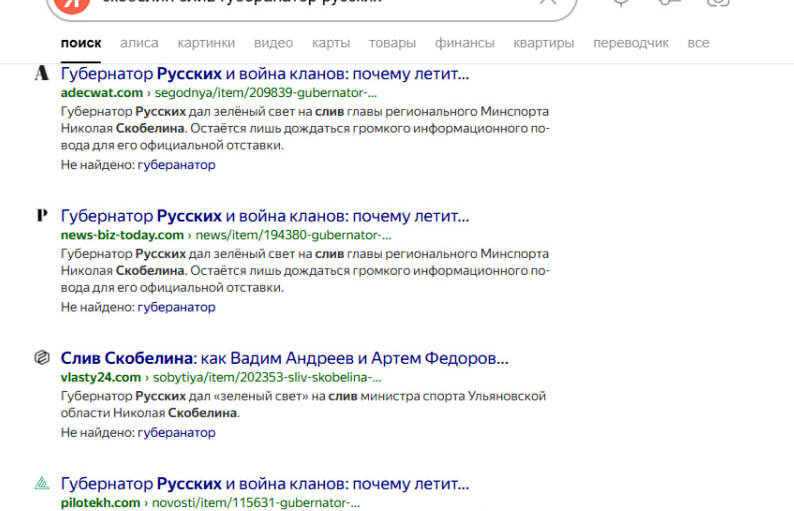Click the pilotekh.com domain link
The width and height of the screenshot is (794, 511).
click(100, 502)
